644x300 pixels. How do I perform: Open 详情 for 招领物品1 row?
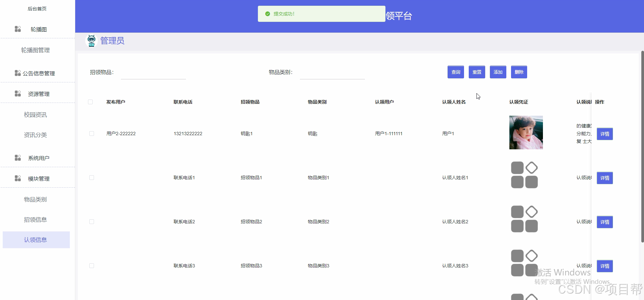tap(605, 178)
